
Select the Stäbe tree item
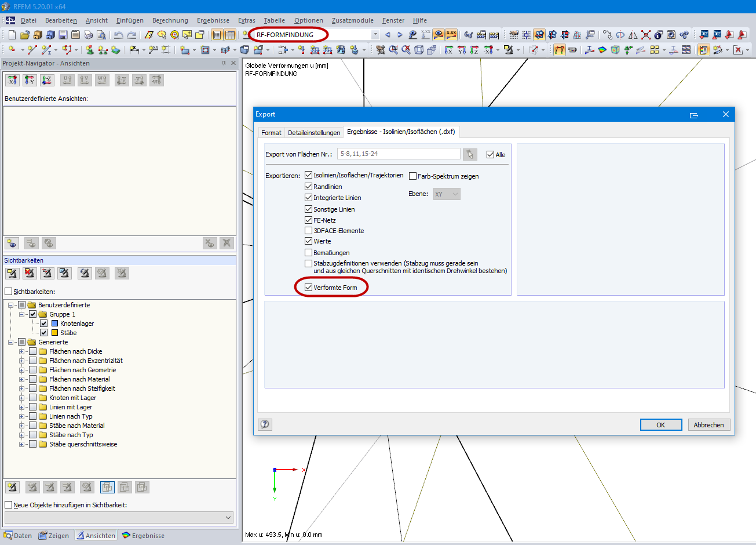point(68,333)
